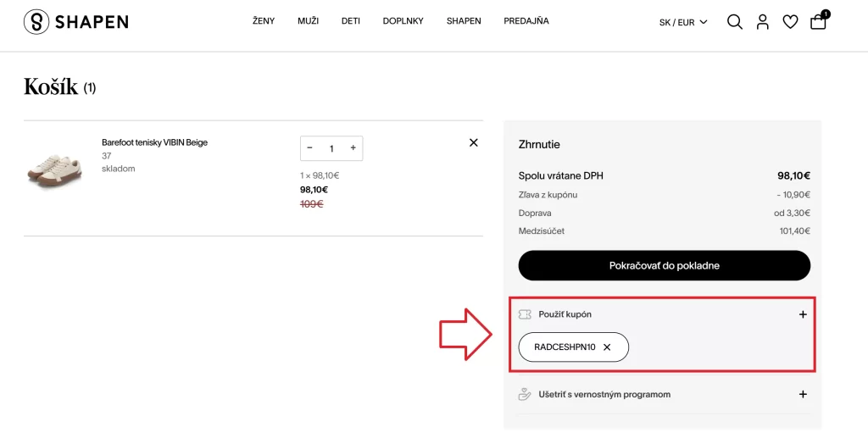The height and width of the screenshot is (444, 868).
Task: Click the 1 × 98,10€ unit price text
Action: 320,175
